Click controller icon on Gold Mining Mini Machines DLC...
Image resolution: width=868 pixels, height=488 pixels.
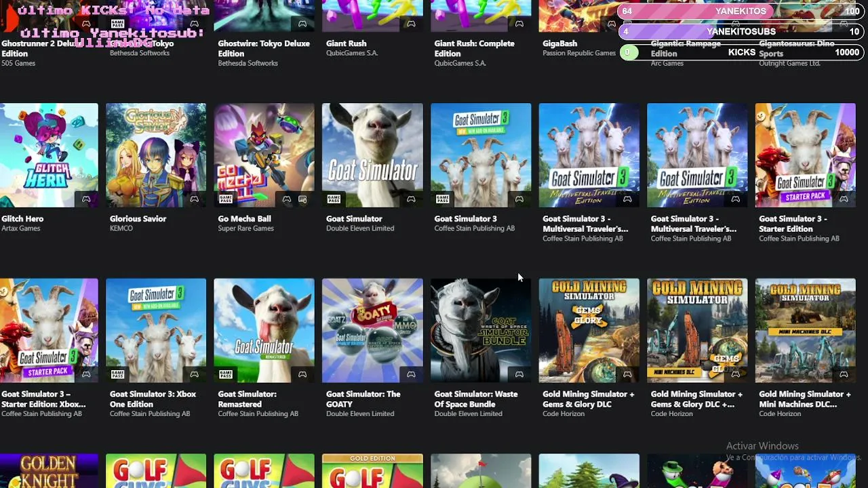[844, 374]
